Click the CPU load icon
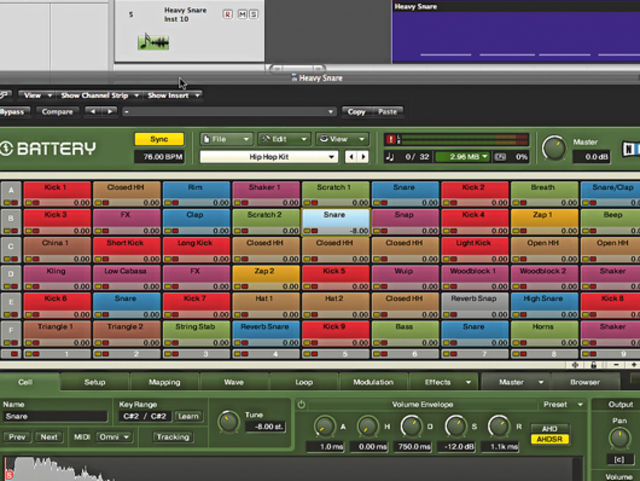The image size is (640, 481). coord(500,157)
